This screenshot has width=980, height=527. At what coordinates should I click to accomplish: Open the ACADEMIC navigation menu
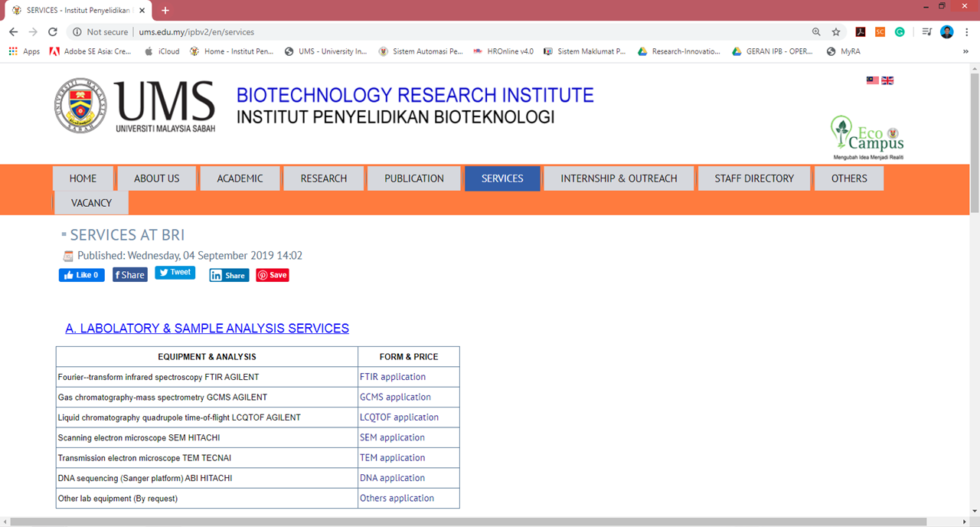coord(240,178)
